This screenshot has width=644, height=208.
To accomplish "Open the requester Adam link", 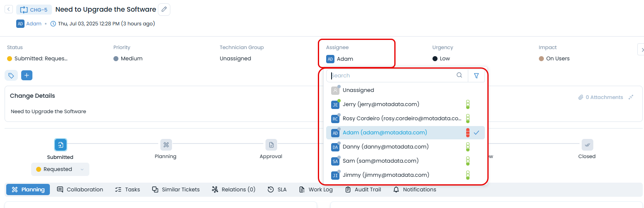I will click(34, 24).
